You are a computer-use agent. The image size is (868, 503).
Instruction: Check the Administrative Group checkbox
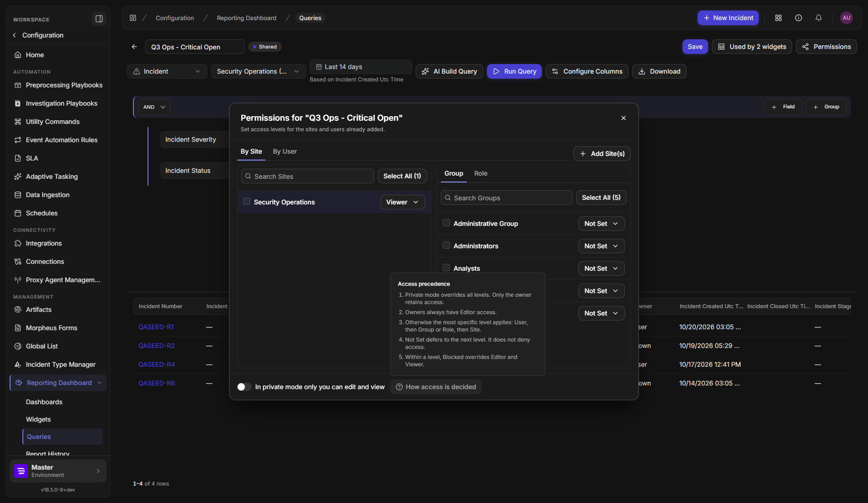click(446, 223)
